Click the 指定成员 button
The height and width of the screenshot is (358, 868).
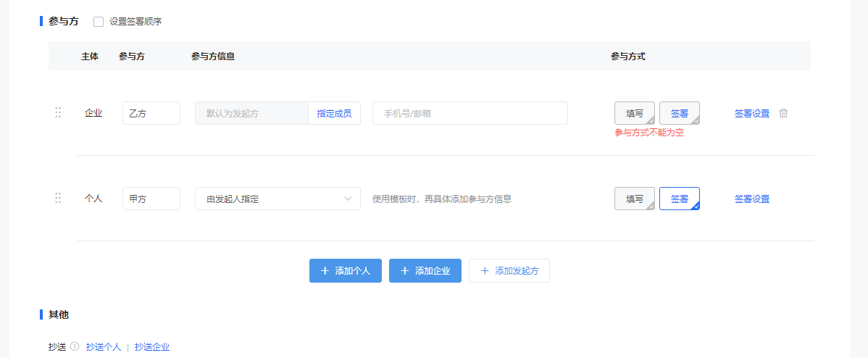pyautogui.click(x=334, y=113)
